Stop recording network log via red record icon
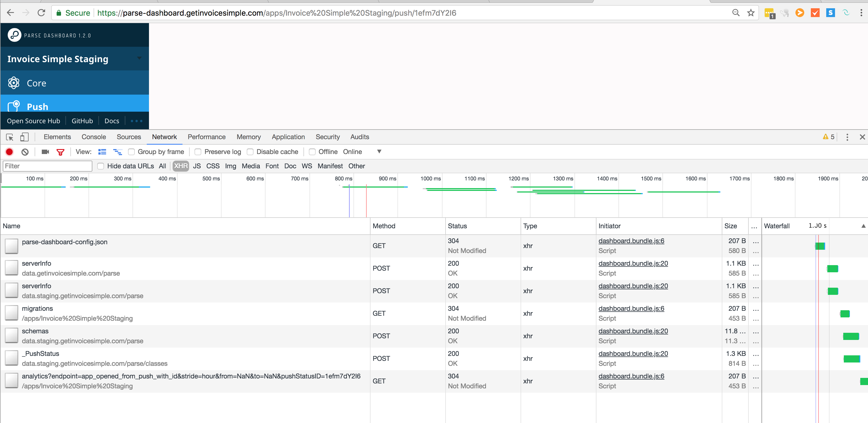Viewport: 868px width, 423px height. (9, 152)
